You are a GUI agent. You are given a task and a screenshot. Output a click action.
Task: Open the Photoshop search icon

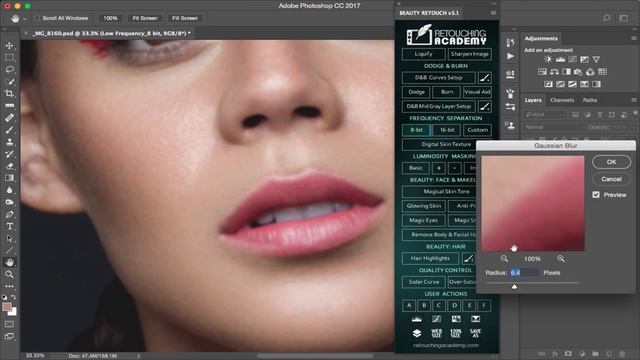click(x=607, y=18)
